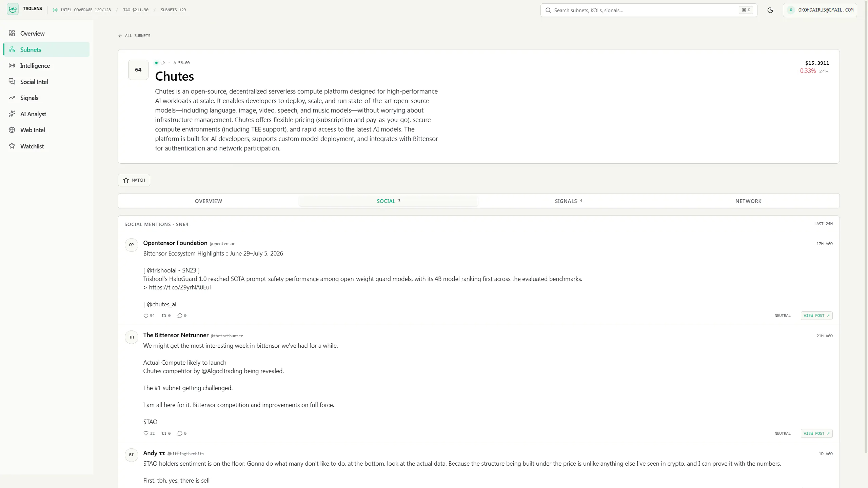Image resolution: width=868 pixels, height=488 pixels.
Task: Click the Overview grid icon in the sidebar
Action: click(12, 33)
